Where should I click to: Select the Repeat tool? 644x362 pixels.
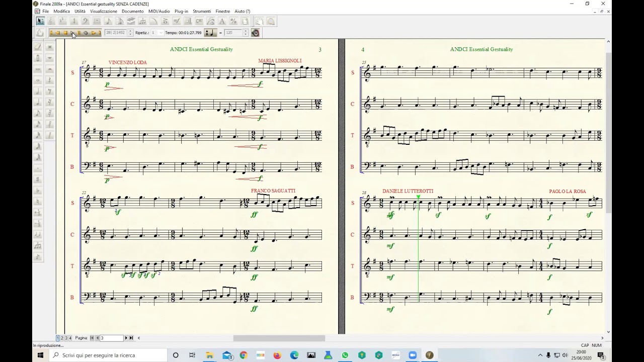tap(188, 21)
